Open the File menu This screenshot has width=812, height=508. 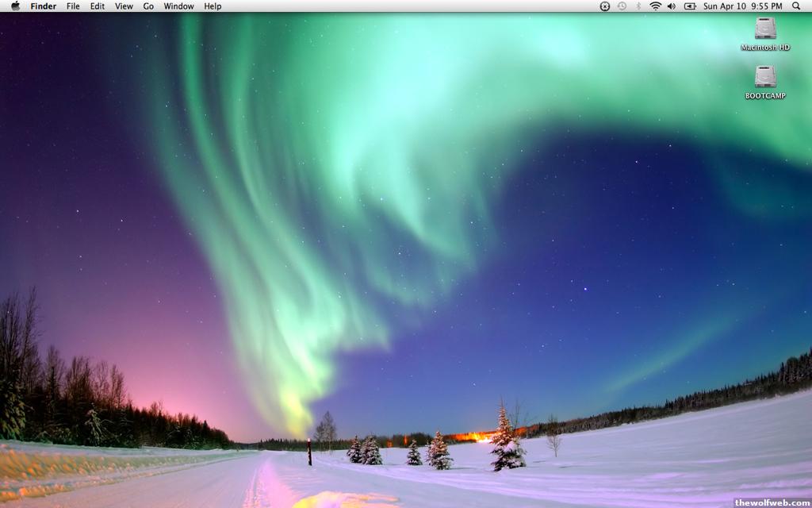point(73,6)
